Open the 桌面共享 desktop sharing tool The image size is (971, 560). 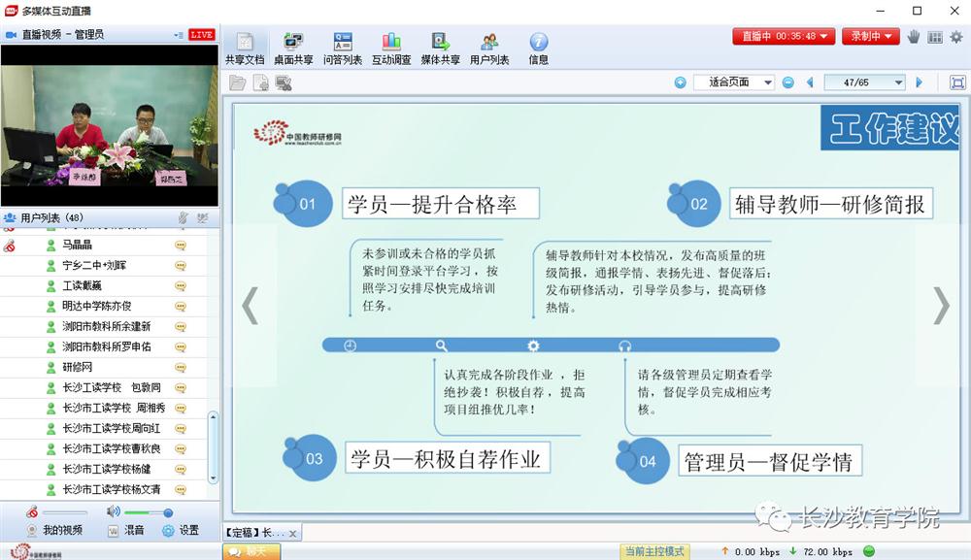click(292, 49)
